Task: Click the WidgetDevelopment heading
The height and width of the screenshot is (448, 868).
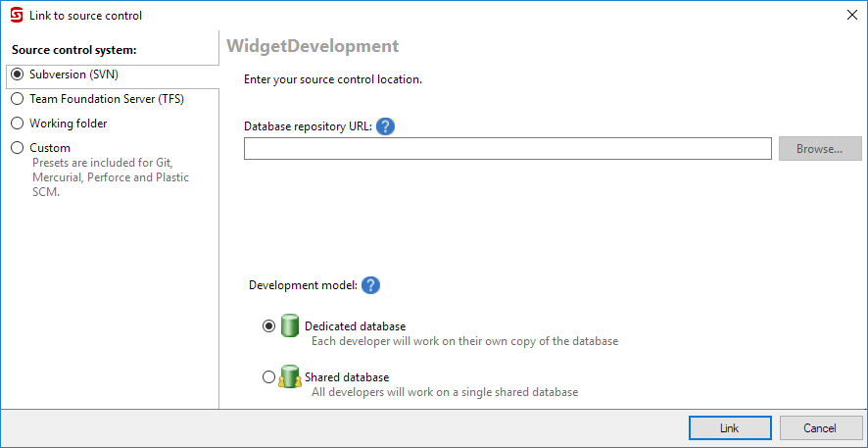Action: tap(313, 46)
